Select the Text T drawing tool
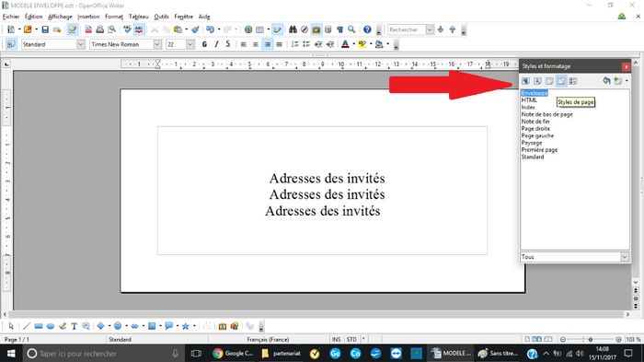Viewport: 644px width, 362px height. 74,326
